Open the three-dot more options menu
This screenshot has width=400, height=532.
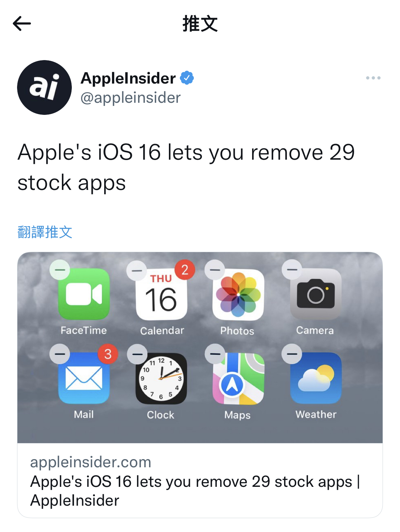[373, 78]
